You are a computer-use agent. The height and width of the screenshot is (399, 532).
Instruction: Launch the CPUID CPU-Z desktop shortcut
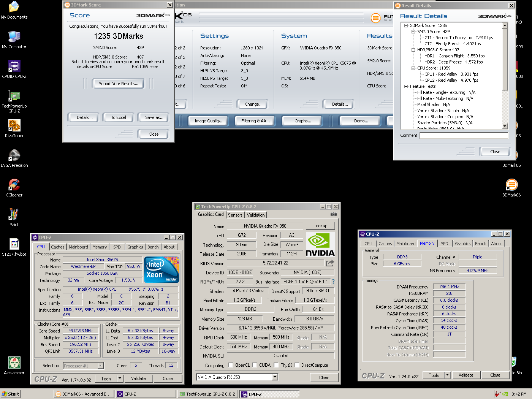[14, 70]
